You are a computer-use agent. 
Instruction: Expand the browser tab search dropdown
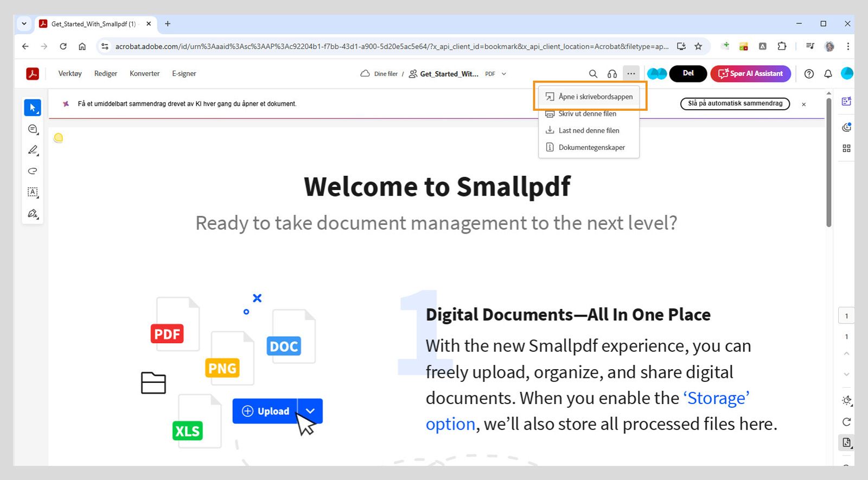click(x=24, y=23)
